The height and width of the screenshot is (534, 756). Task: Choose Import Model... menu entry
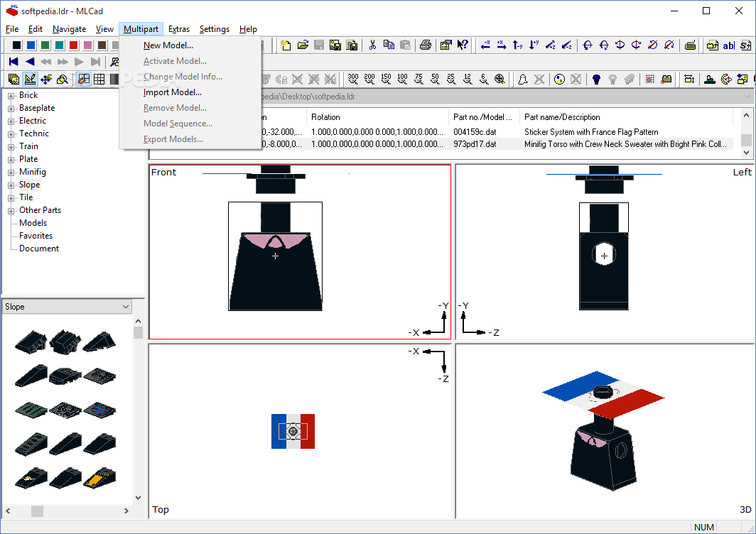[x=172, y=92]
